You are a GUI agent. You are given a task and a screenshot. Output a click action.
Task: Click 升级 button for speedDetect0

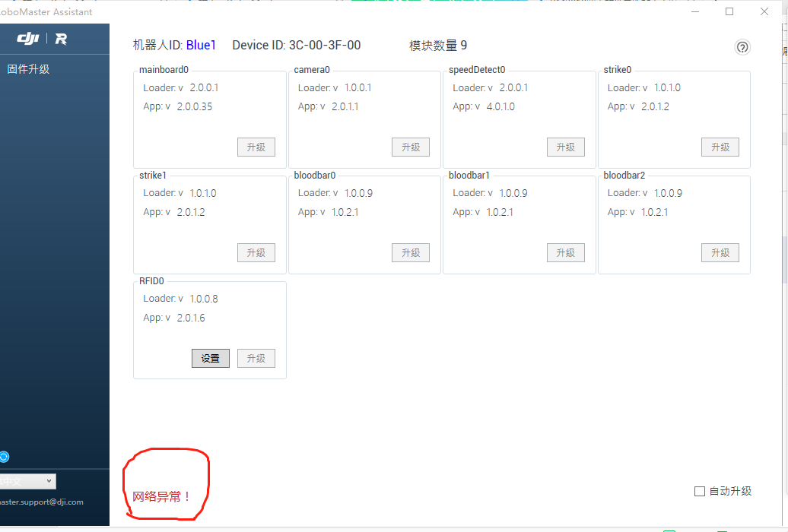pyautogui.click(x=566, y=147)
